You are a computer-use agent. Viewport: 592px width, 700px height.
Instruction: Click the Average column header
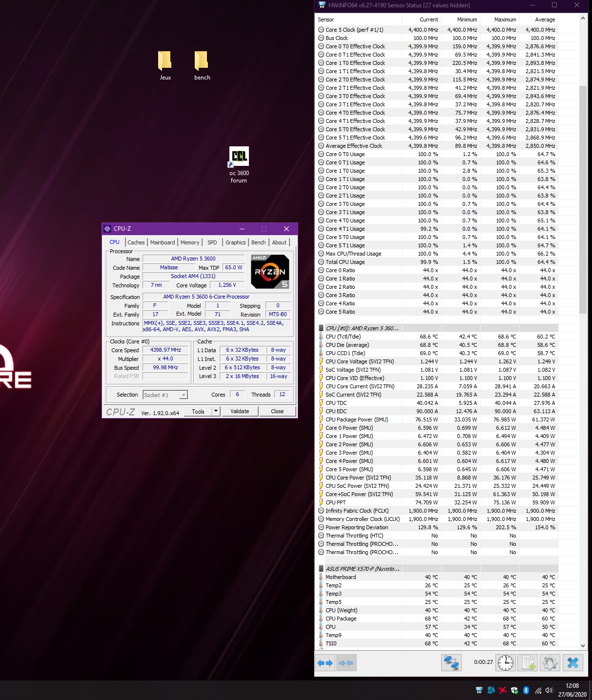(x=539, y=20)
